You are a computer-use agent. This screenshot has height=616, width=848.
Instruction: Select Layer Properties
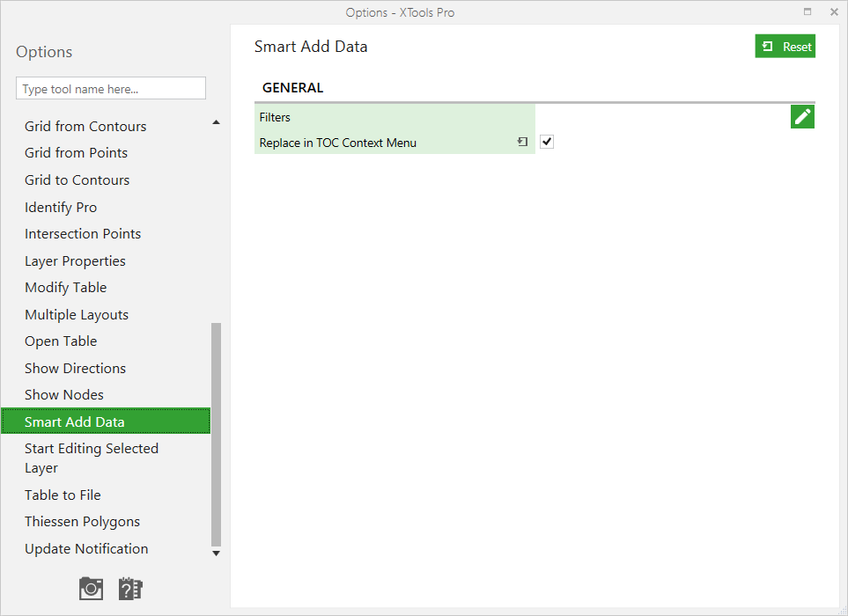coord(75,261)
